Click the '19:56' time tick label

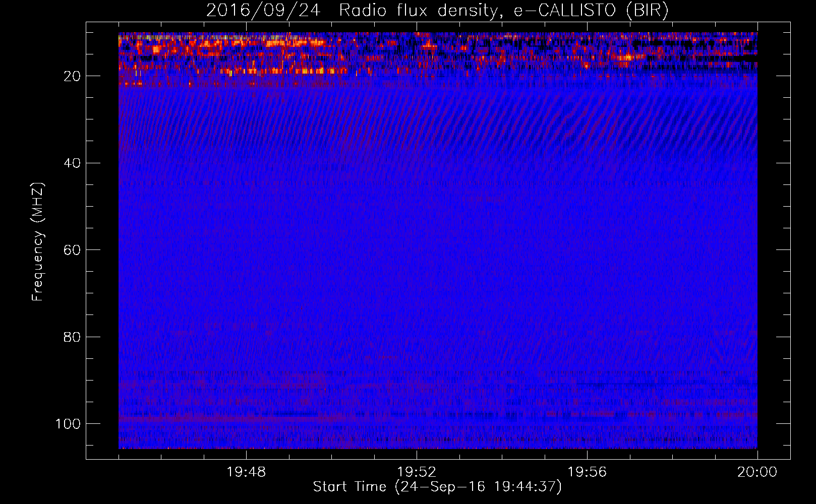587,472
